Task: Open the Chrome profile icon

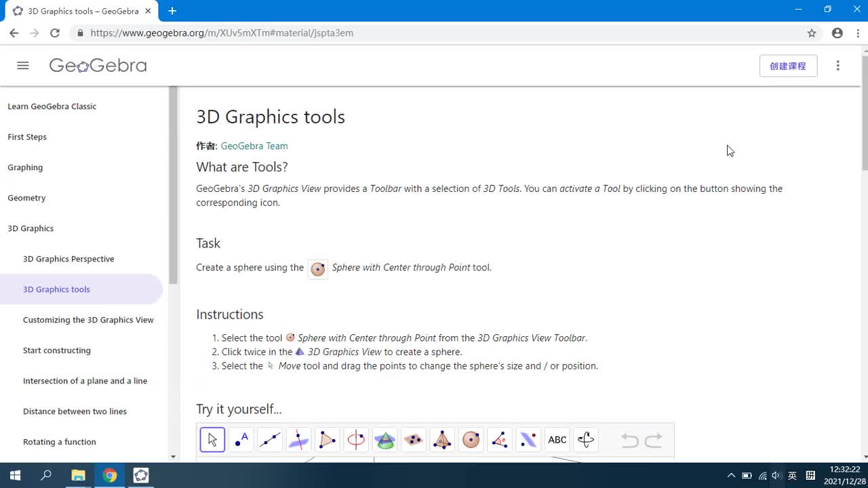Action: pos(837,33)
